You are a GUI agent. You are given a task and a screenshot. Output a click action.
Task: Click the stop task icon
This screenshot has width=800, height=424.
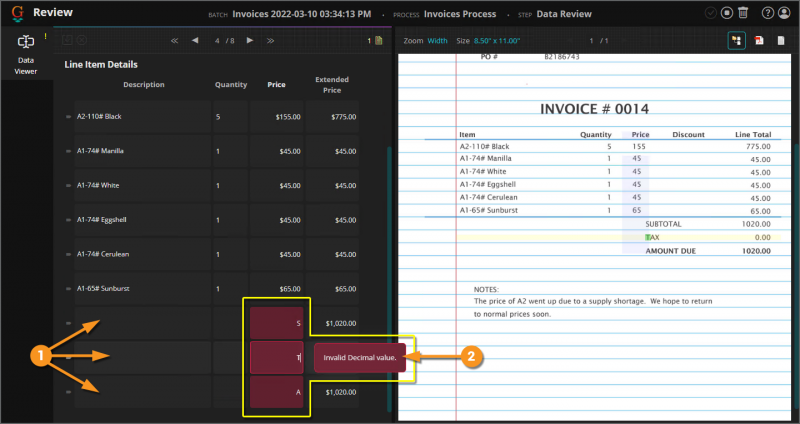(x=727, y=13)
